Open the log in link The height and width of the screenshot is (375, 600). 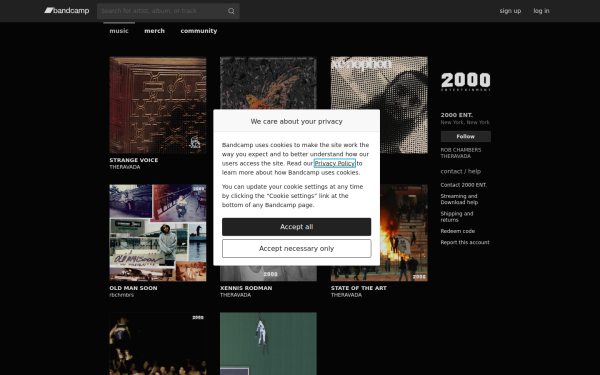tap(541, 11)
